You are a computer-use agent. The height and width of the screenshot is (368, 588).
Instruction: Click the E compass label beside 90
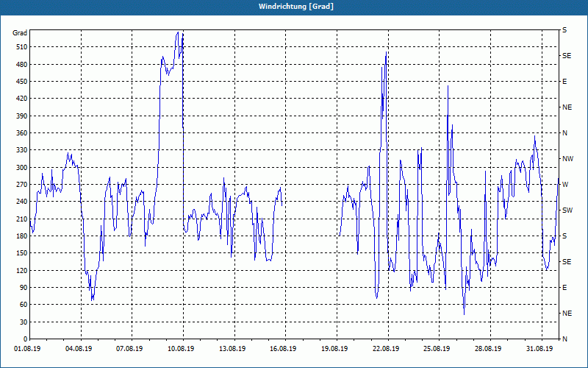(x=564, y=288)
